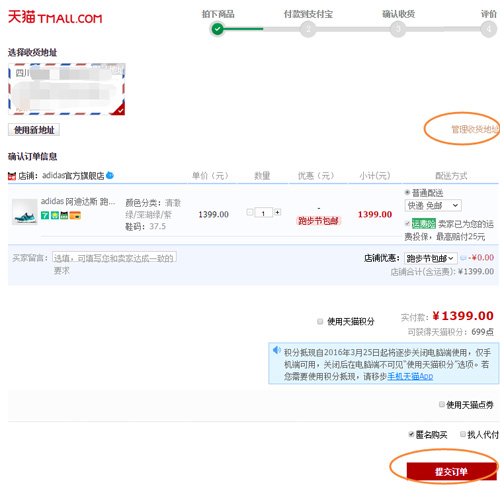Click the quantity input showing 1
The height and width of the screenshot is (487, 500).
click(263, 213)
